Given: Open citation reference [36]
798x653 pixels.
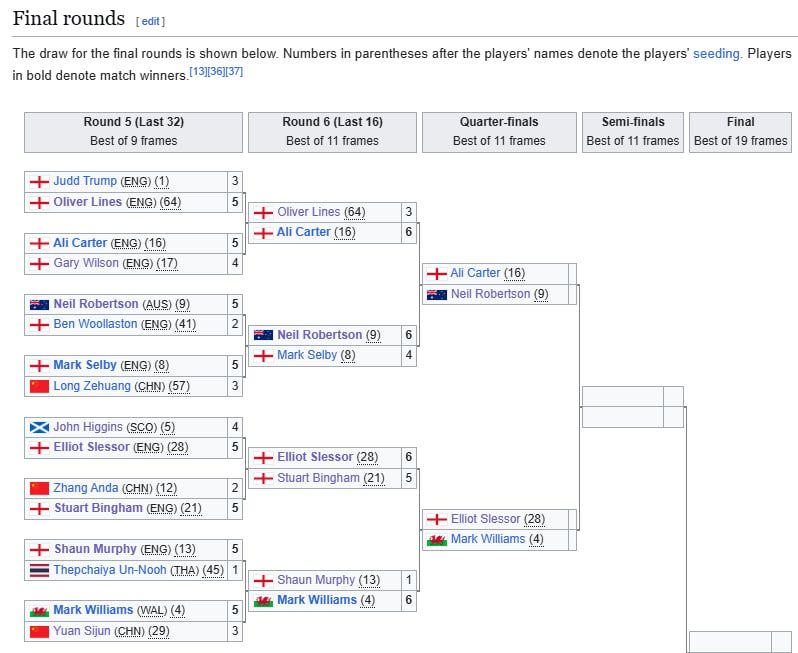Looking at the screenshot, I should point(216,71).
